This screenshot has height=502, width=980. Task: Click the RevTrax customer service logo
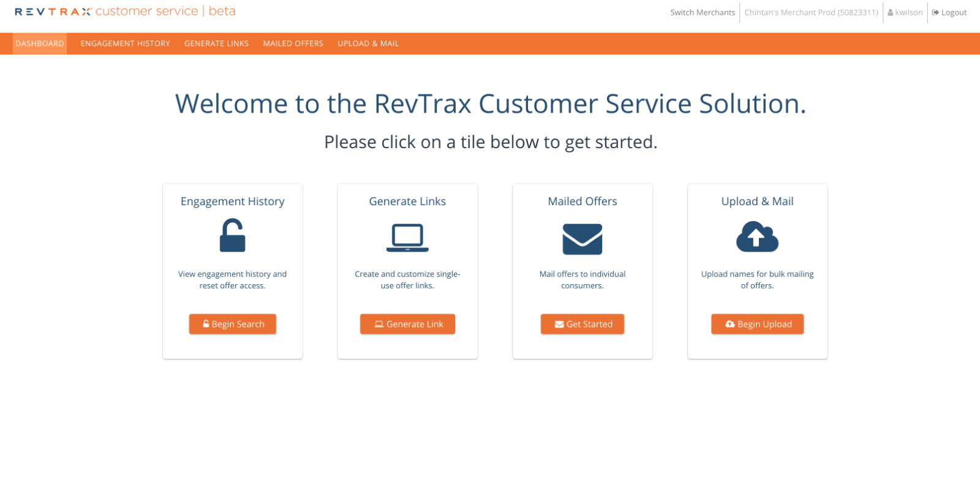125,12
